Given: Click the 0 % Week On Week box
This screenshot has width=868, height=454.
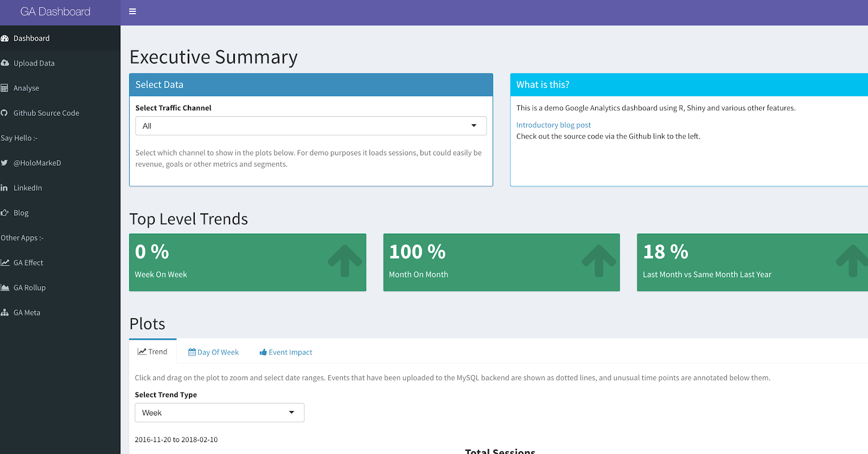Looking at the screenshot, I should 247,262.
